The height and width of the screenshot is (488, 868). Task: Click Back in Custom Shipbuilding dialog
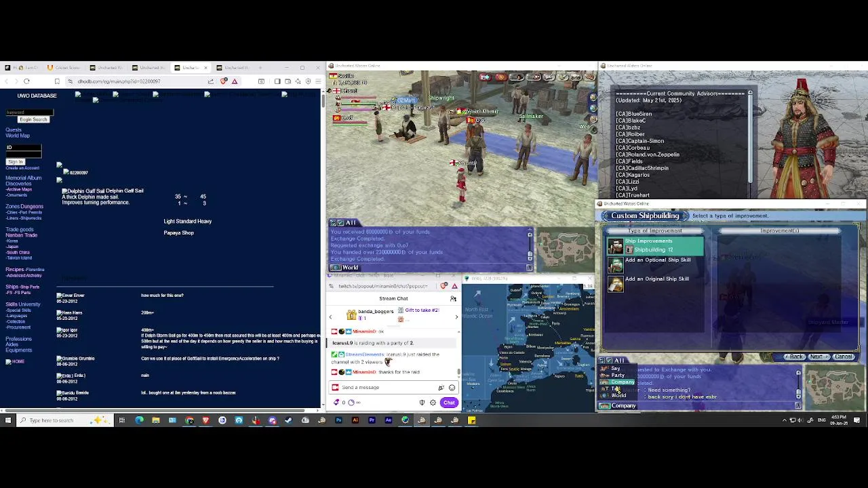coord(794,357)
